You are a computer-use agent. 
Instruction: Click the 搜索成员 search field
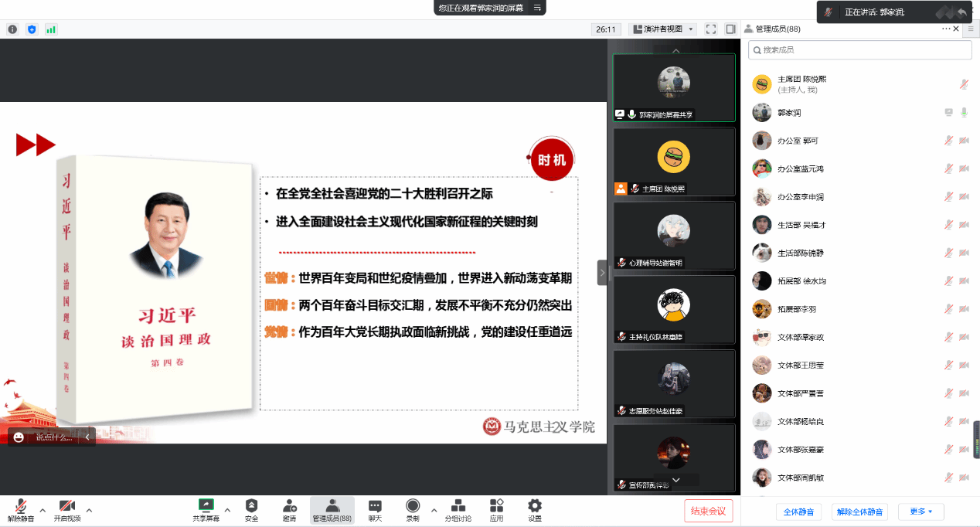tap(859, 49)
